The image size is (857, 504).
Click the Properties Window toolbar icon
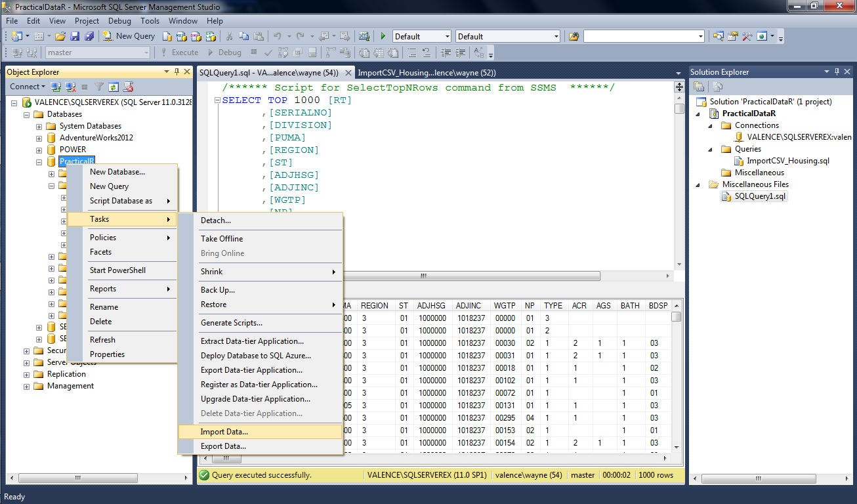coord(732,36)
